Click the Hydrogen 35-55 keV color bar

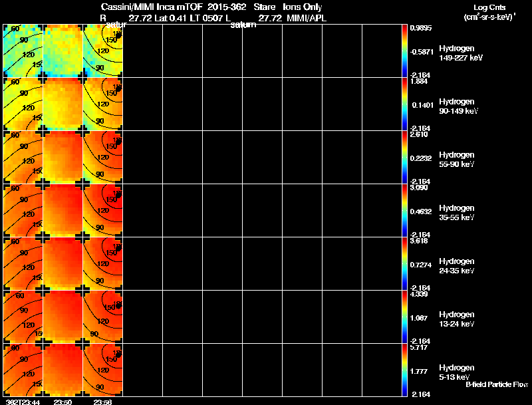[404, 211]
